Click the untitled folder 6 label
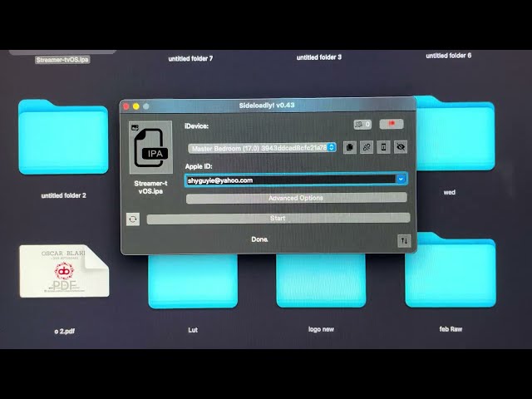The width and height of the screenshot is (532, 399). pyautogui.click(x=449, y=56)
